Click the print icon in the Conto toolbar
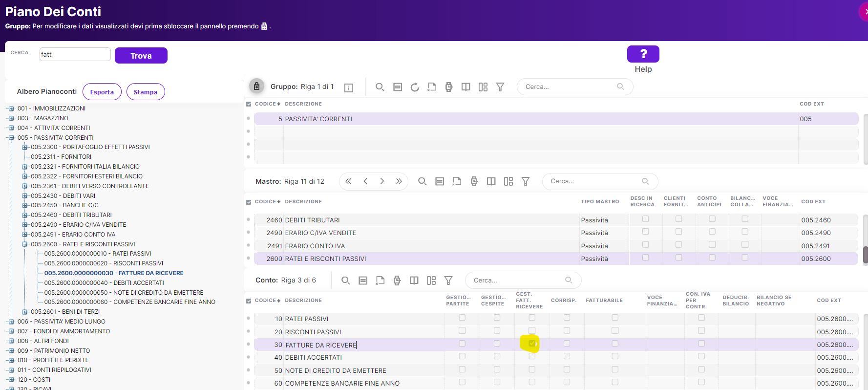Viewport: 868px width, 390px height. 397,281
